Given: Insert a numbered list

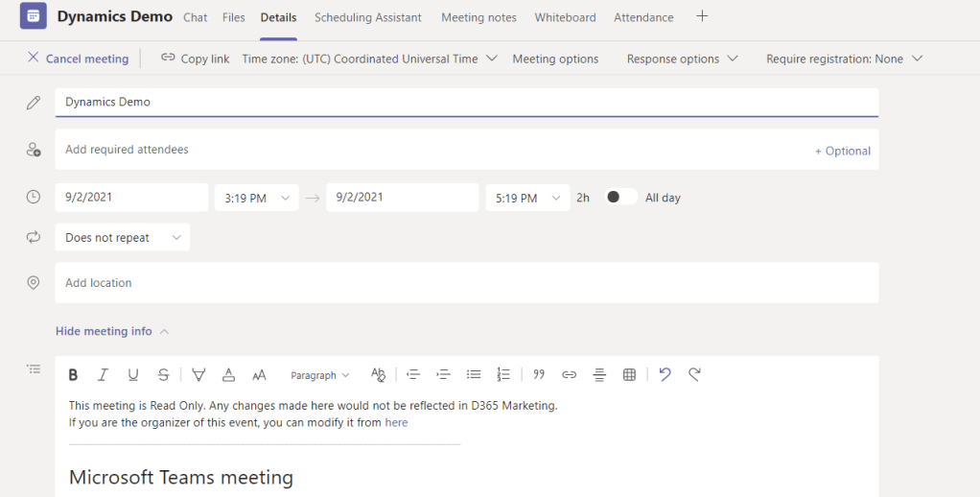Looking at the screenshot, I should pyautogui.click(x=503, y=375).
